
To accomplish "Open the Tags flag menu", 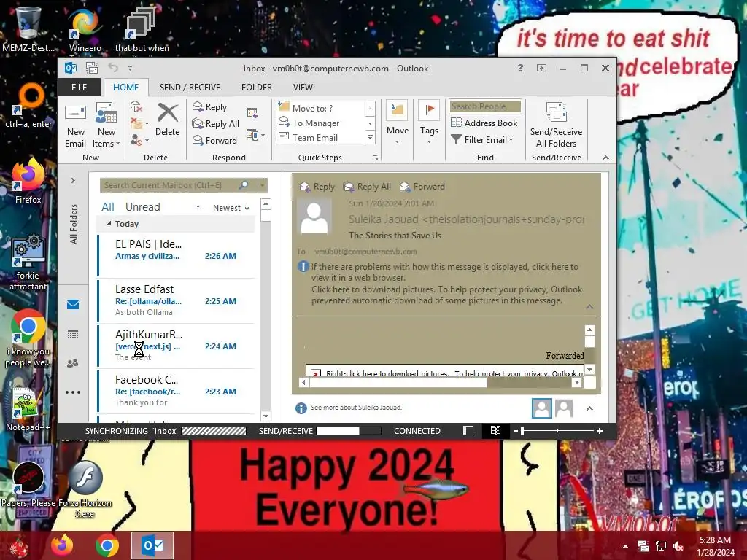I will 429,123.
